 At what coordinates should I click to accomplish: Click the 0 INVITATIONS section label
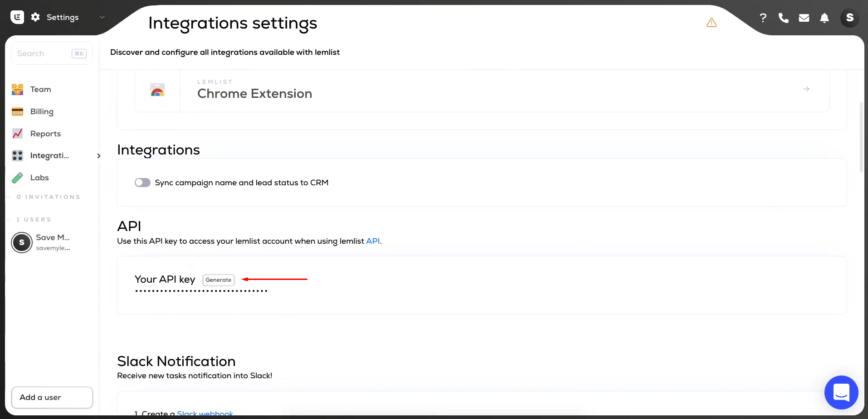(x=48, y=197)
